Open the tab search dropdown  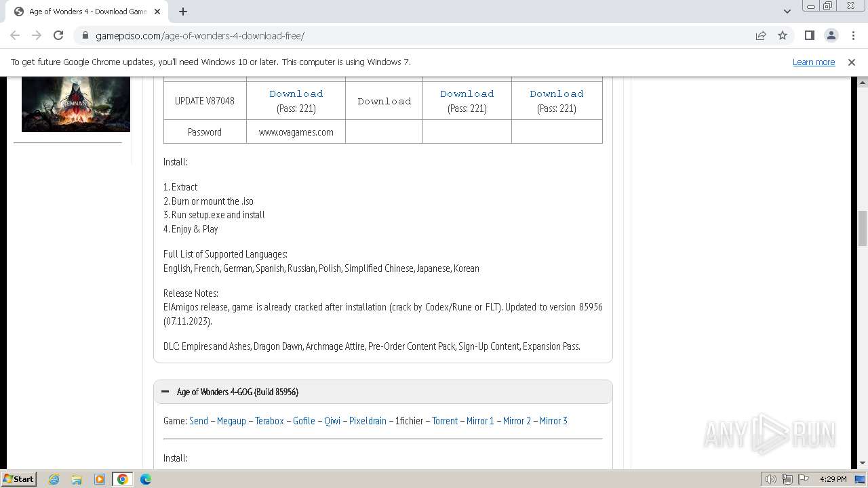pyautogui.click(x=787, y=12)
